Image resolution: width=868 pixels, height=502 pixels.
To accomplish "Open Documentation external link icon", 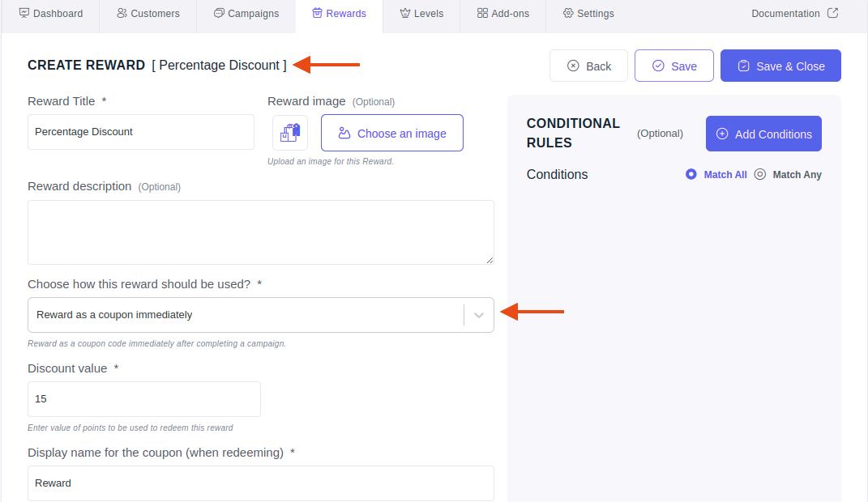I will (832, 13).
